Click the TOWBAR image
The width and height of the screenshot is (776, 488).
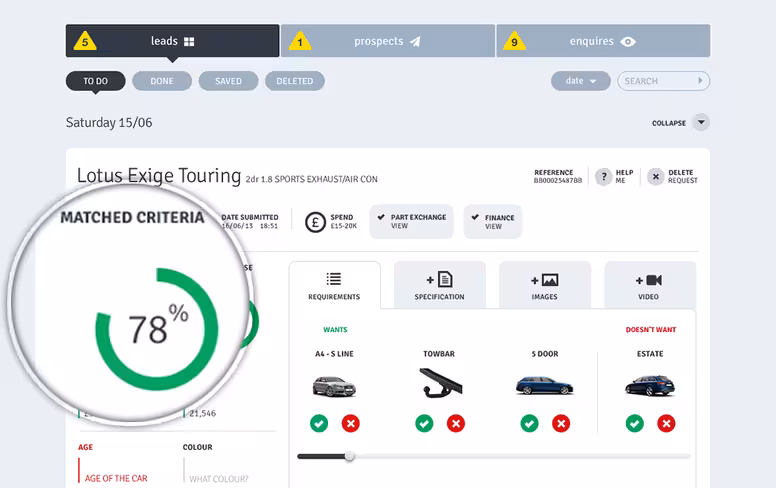(x=440, y=383)
